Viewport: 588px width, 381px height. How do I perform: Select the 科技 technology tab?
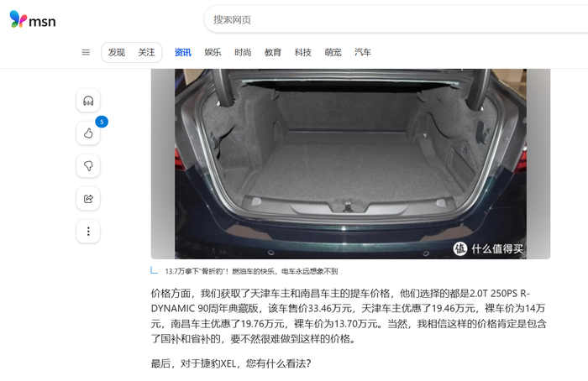click(x=302, y=52)
